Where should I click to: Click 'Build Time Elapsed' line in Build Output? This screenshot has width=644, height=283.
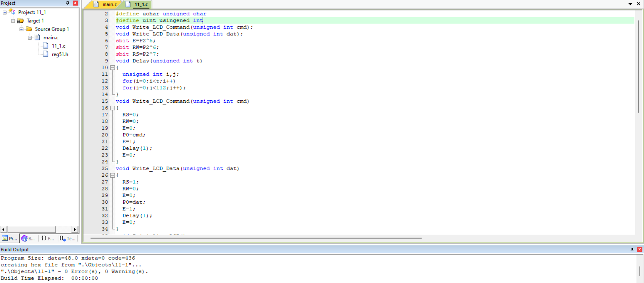[x=49, y=278]
